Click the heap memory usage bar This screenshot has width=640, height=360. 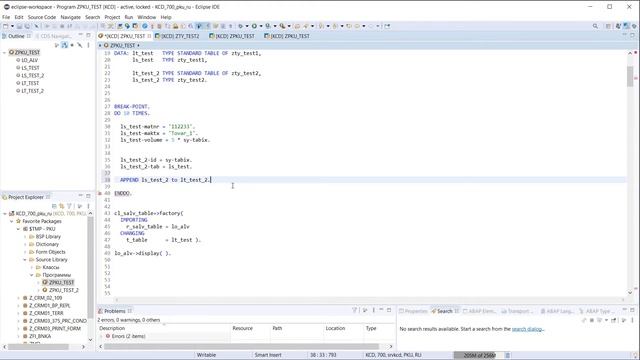pyautogui.click(x=479, y=355)
